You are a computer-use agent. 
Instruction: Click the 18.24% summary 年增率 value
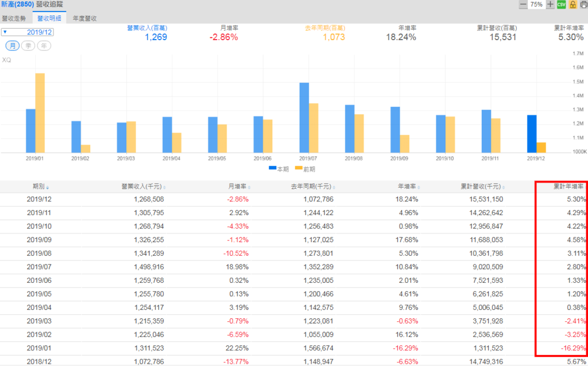401,37
